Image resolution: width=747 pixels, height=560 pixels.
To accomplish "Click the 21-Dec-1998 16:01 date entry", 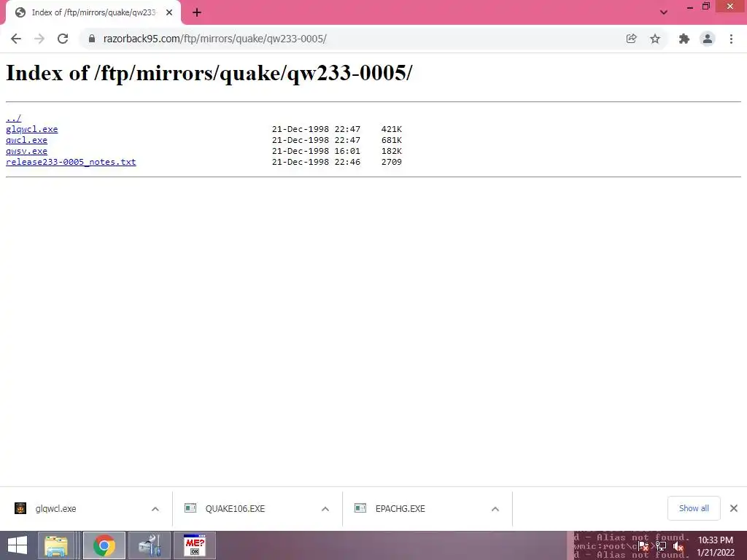I will coord(316,151).
